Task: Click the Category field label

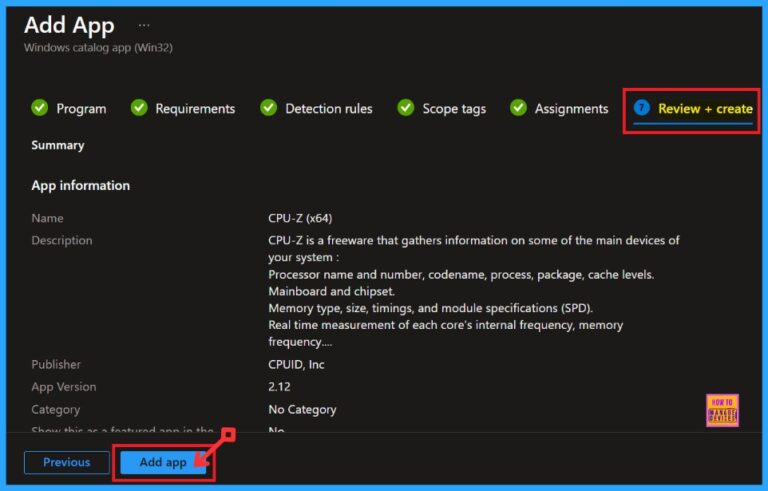Action: click(55, 409)
